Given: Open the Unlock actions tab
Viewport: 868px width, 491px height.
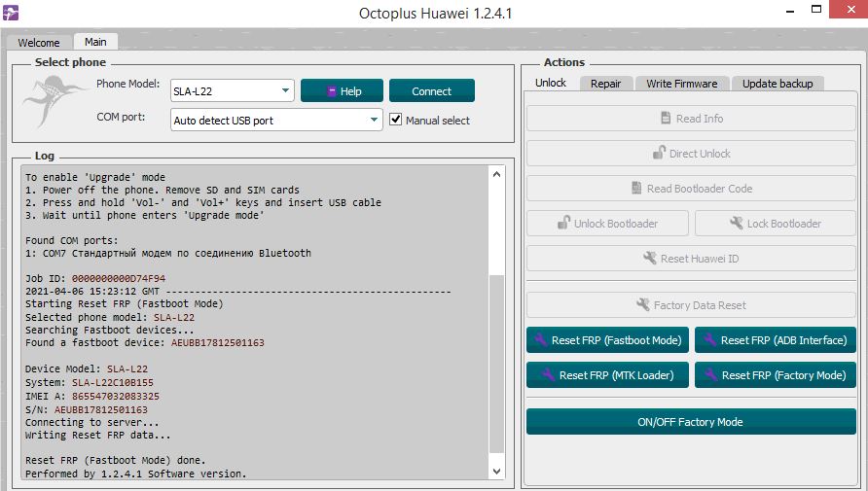Looking at the screenshot, I should [550, 83].
